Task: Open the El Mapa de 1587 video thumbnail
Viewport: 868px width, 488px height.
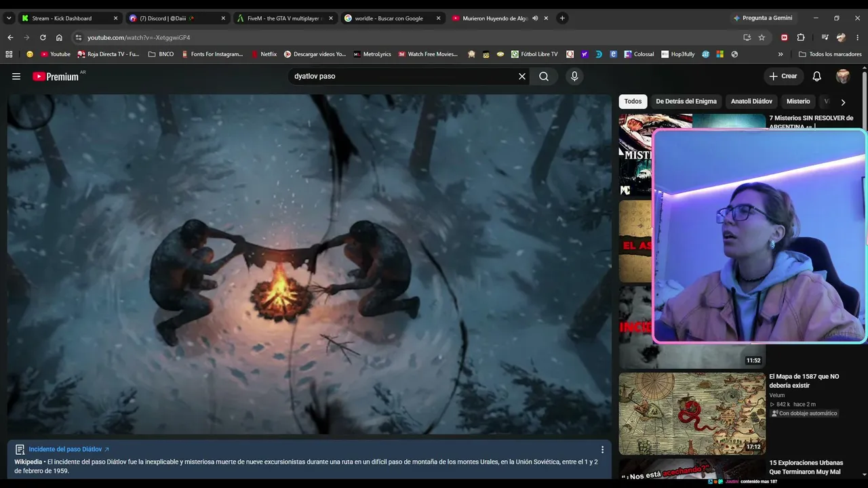Action: [x=692, y=413]
